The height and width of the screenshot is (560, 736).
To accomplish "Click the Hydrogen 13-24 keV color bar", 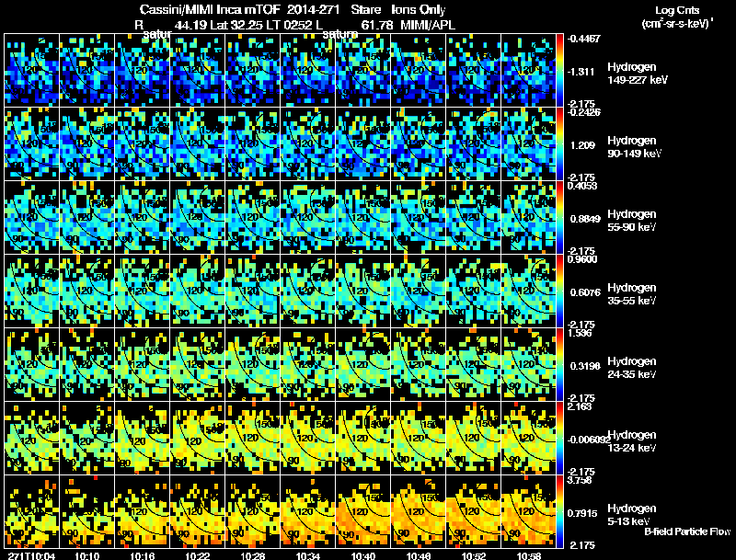I will [x=559, y=438].
